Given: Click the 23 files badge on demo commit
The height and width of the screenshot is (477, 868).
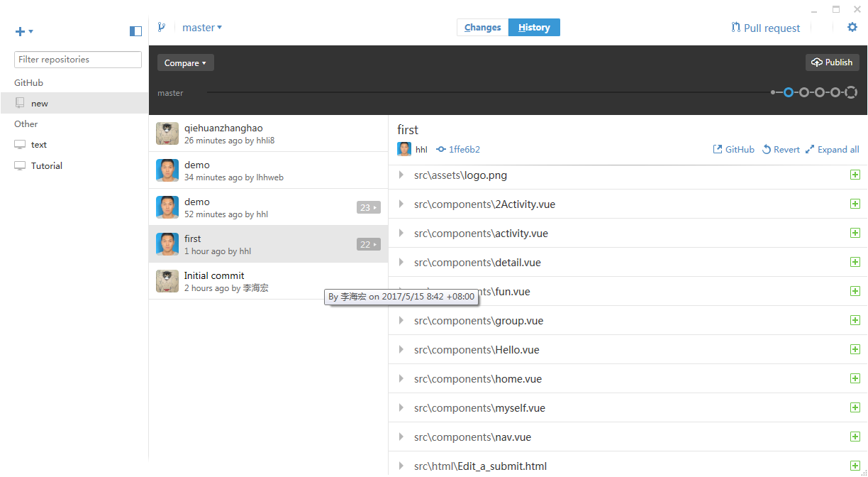Looking at the screenshot, I should [x=369, y=207].
